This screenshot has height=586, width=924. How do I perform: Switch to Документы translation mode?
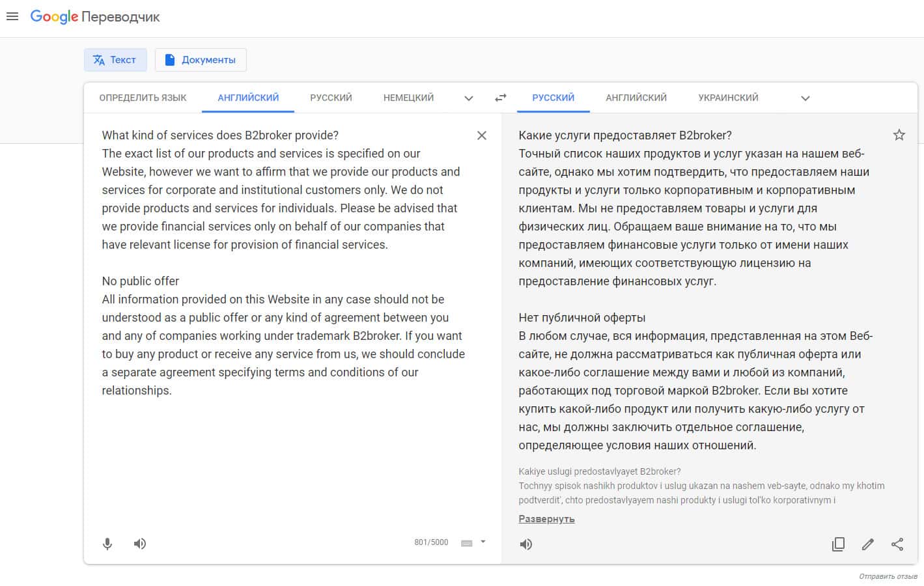(x=201, y=60)
